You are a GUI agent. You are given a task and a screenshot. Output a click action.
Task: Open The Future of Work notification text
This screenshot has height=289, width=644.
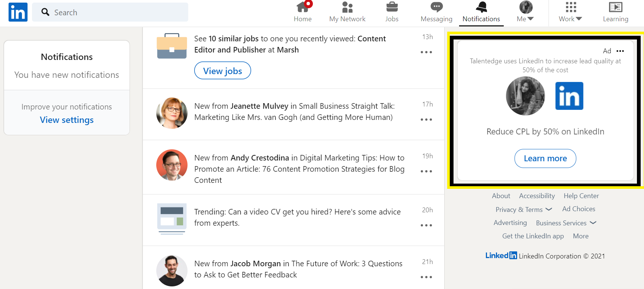(298, 269)
